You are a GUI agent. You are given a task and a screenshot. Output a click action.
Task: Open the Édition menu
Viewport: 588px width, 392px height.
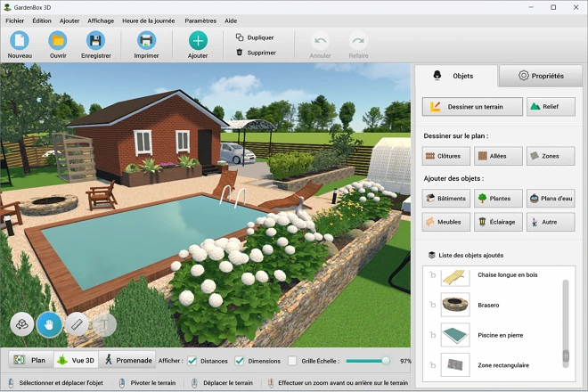pyautogui.click(x=42, y=21)
